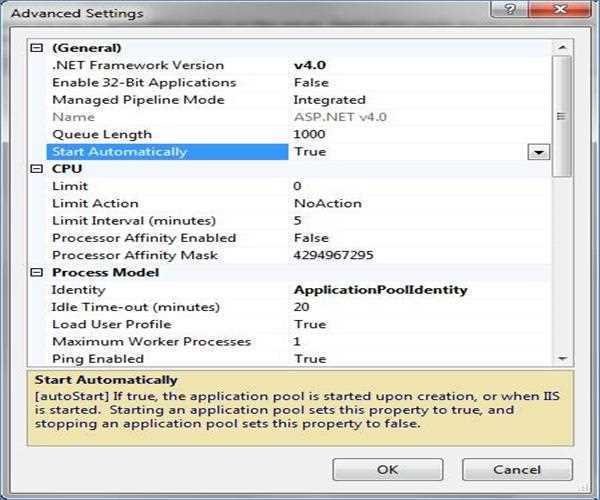
Task: Select the Managed Pipeline Mode property
Action: click(x=138, y=100)
